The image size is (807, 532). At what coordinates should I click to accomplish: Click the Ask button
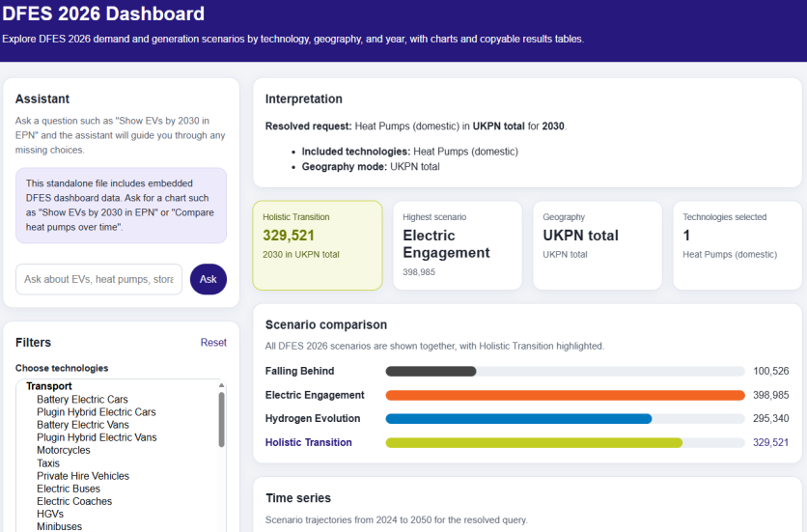pyautogui.click(x=208, y=279)
